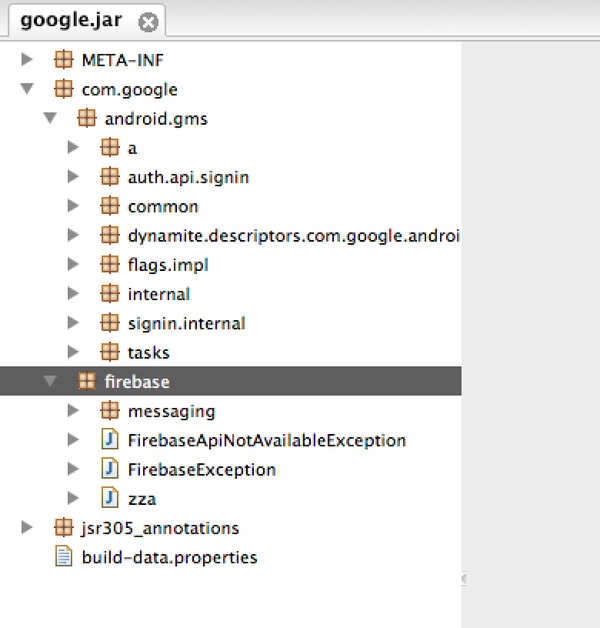The height and width of the screenshot is (628, 600).
Task: Expand the messaging package arrow
Action: tap(73, 411)
